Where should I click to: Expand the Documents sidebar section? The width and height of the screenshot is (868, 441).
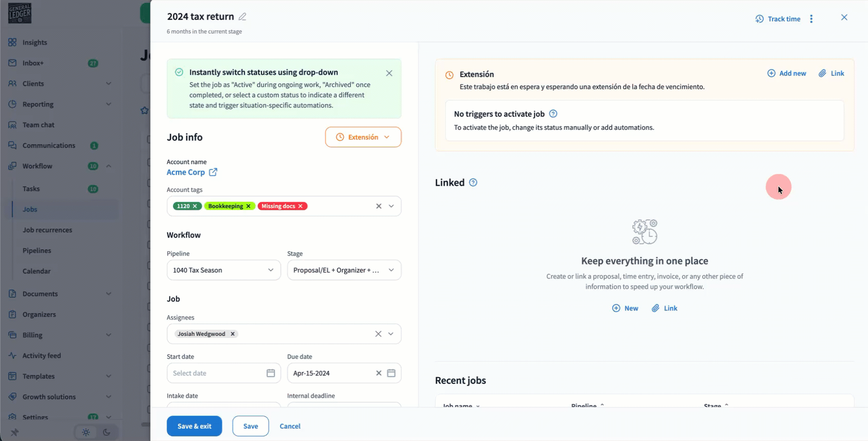click(109, 294)
